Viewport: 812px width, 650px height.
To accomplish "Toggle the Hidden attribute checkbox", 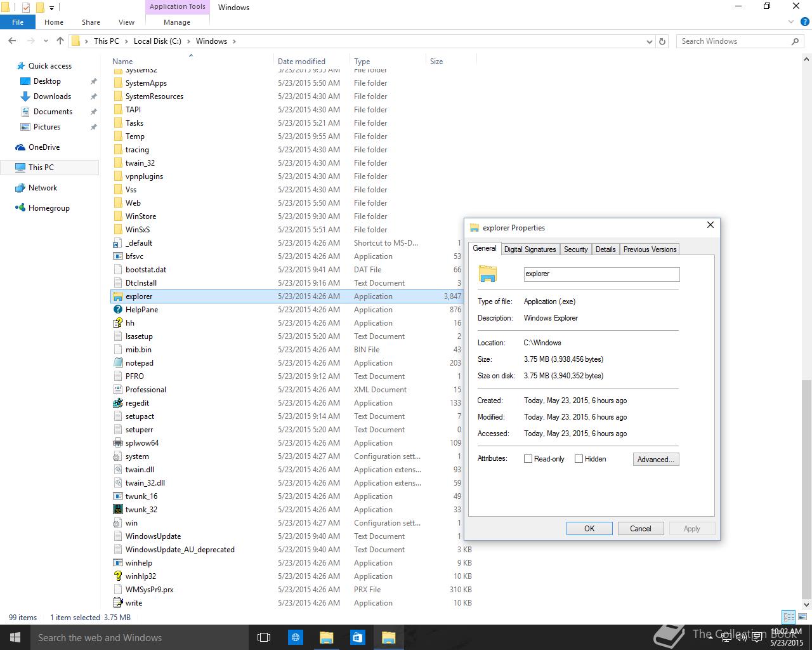I will [x=579, y=459].
